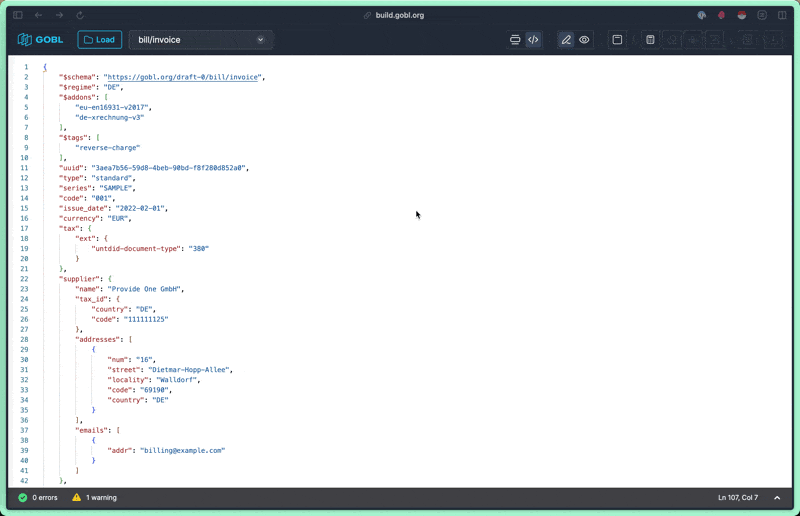
Task: Click the "num": "16" line
Action: tap(132, 360)
